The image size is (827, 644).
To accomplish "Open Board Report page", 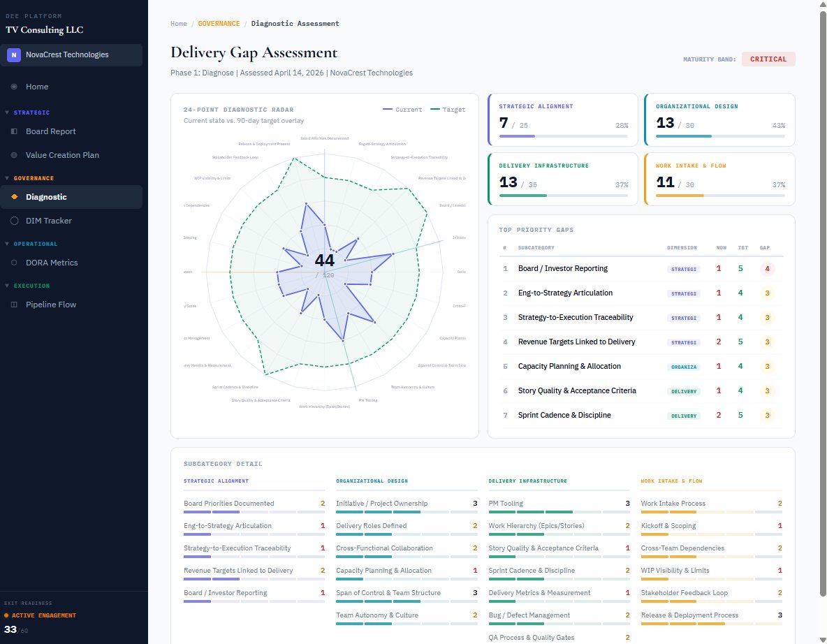I will point(71,131).
